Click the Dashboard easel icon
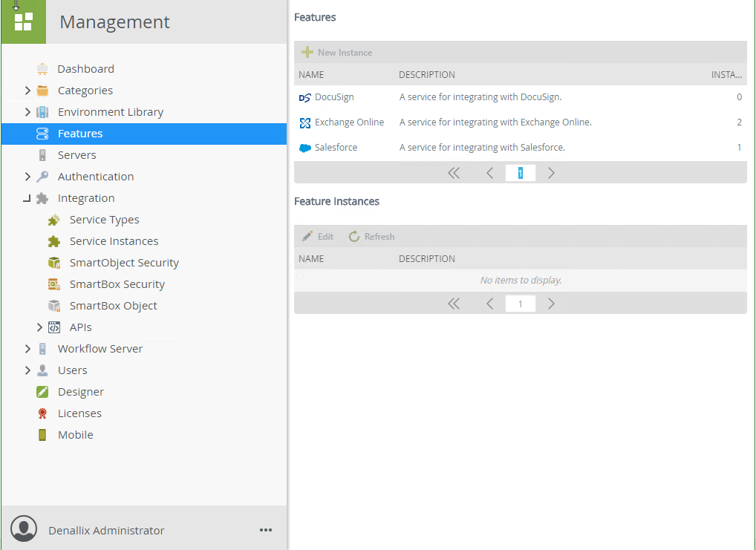 (x=42, y=69)
